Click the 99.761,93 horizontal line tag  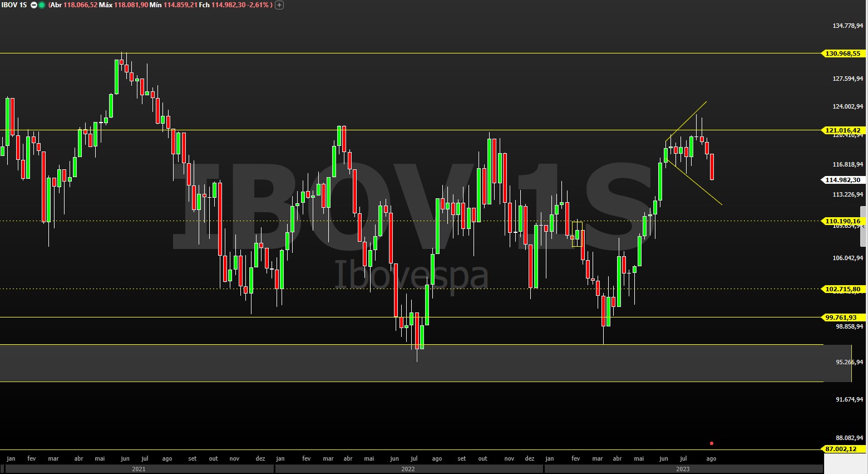click(x=841, y=317)
